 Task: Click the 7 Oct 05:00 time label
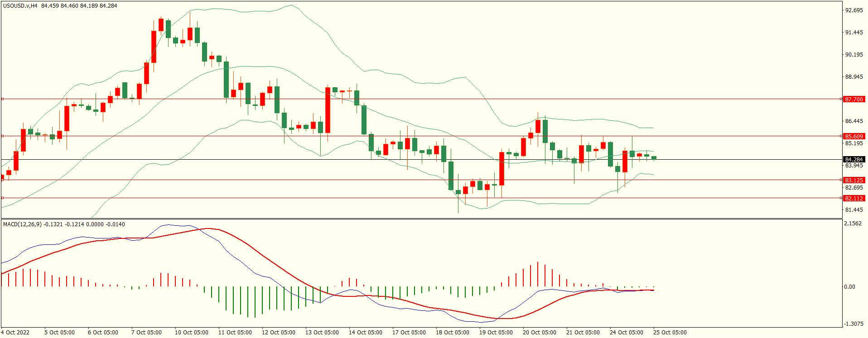tap(146, 333)
